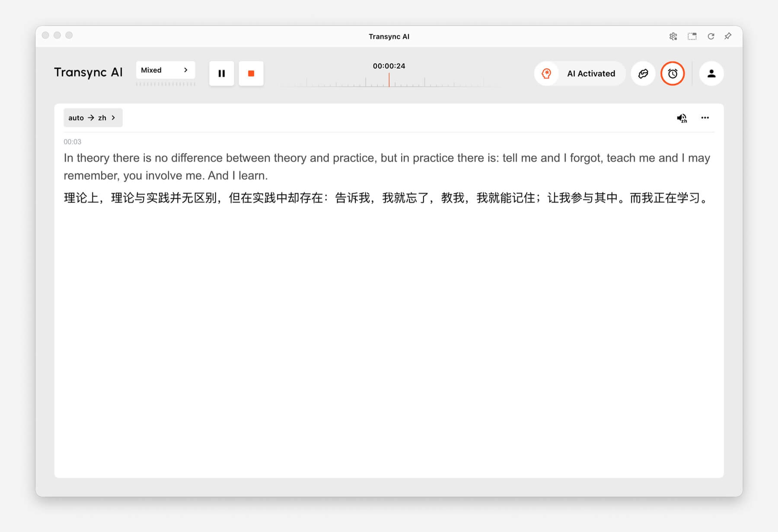Open the three-dot more options menu
Image resolution: width=778 pixels, height=532 pixels.
[705, 117]
